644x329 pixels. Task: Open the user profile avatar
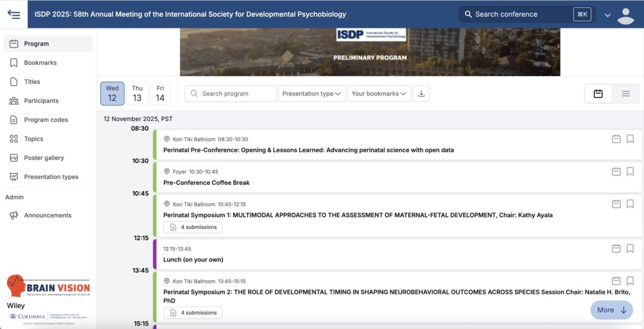coord(626,16)
